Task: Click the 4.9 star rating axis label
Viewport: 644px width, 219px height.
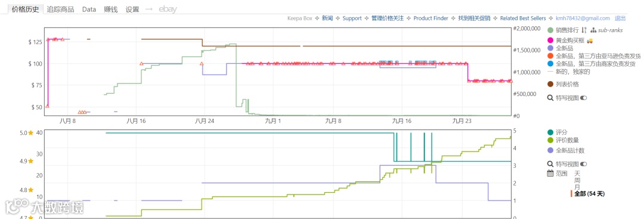Action: click(x=27, y=161)
